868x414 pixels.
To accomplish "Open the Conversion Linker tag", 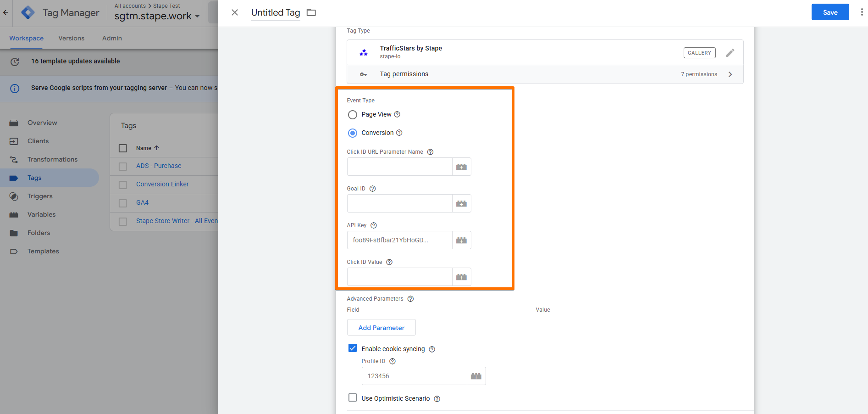I will tap(162, 184).
